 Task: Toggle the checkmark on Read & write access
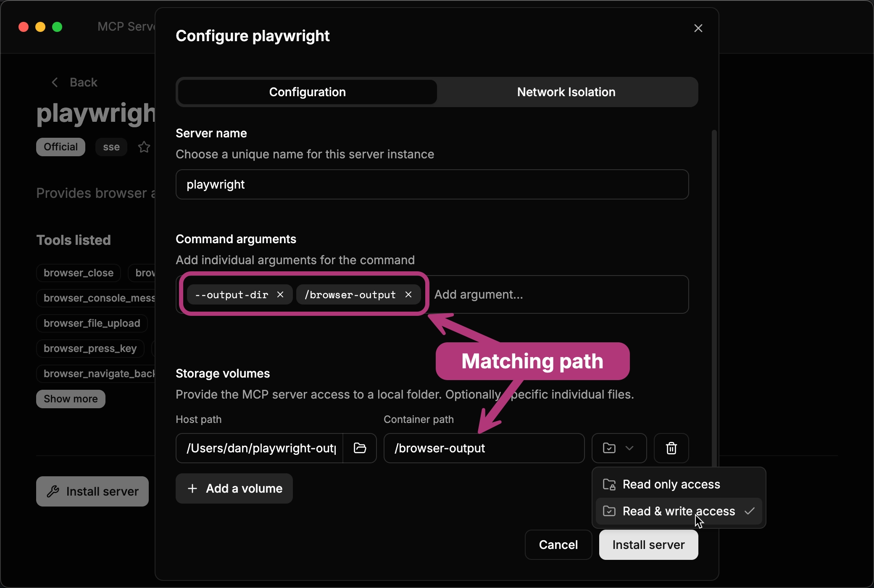pos(750,511)
